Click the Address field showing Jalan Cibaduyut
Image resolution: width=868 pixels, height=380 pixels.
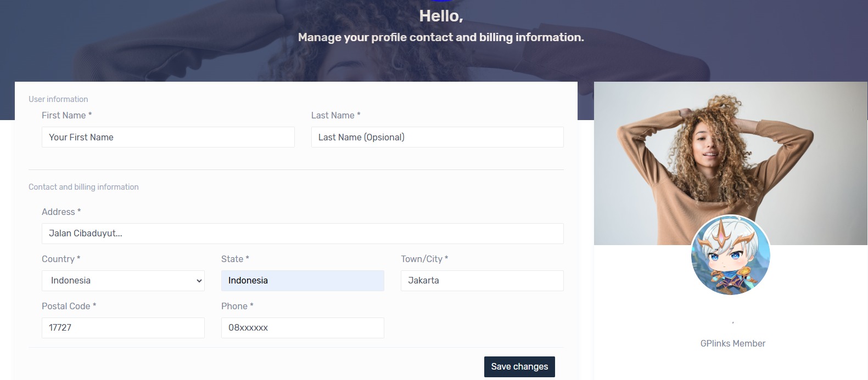click(x=303, y=233)
